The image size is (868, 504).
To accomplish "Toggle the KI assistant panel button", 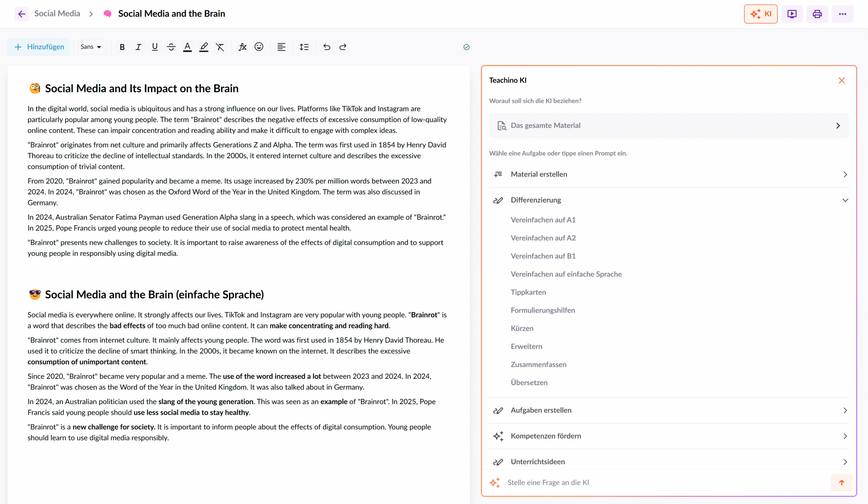I will point(761,14).
